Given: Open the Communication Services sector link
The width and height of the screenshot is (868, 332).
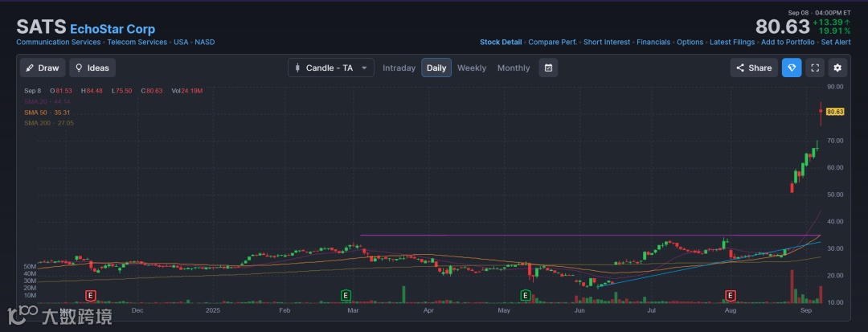Looking at the screenshot, I should 58,42.
